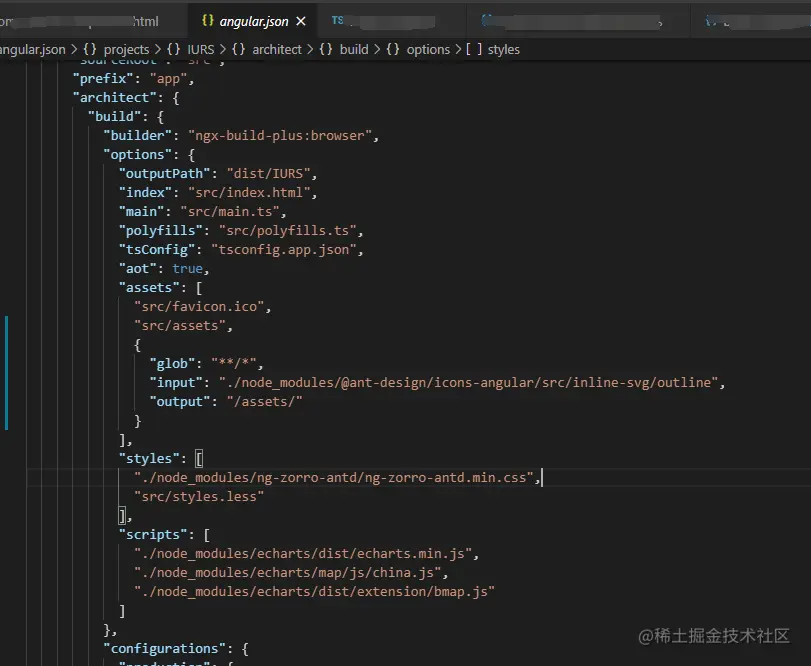
Task: Click braces icon before build breadcrumb
Action: coord(326,49)
